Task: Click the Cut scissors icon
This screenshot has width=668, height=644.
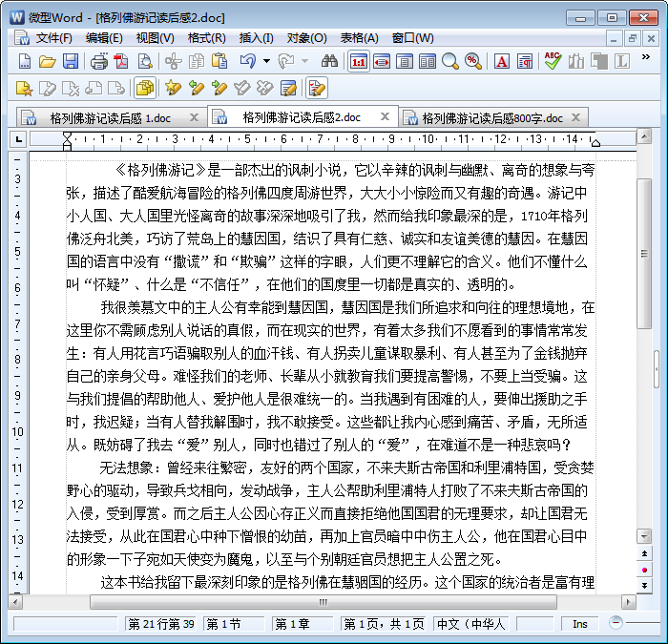Action: click(174, 62)
